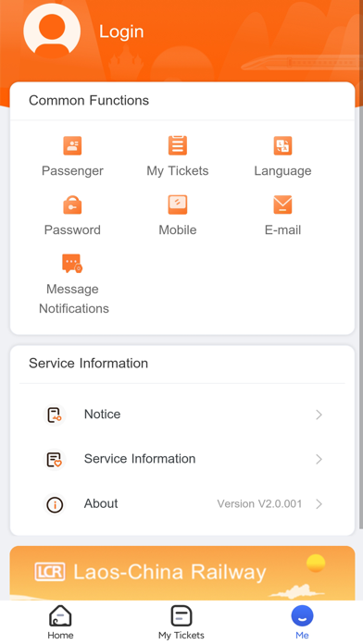This screenshot has width=363, height=644.
Task: Click the Service Information list row text
Action: [140, 459]
